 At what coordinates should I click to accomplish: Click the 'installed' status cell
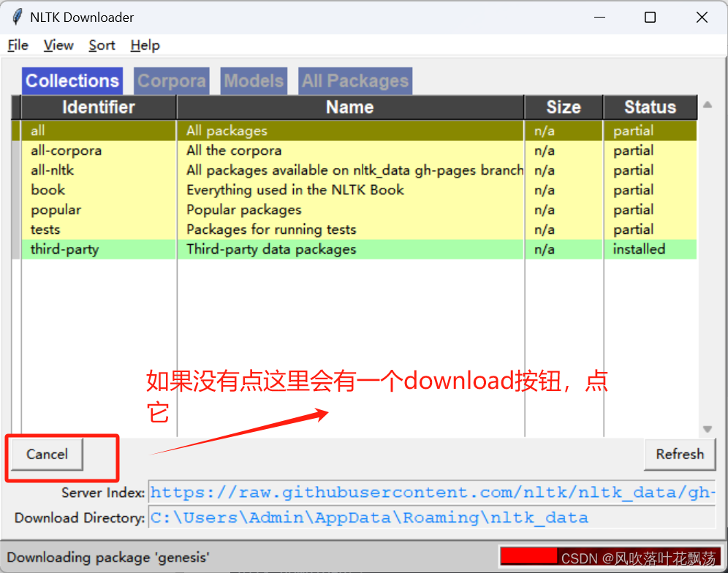point(650,249)
